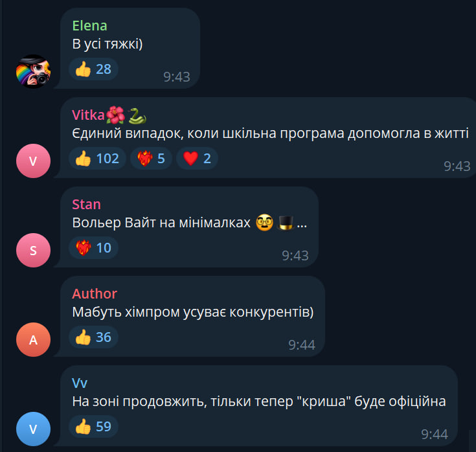Image resolution: width=476 pixels, height=452 pixels.
Task: Open Elena's profile photo avatar
Action: (x=33, y=71)
